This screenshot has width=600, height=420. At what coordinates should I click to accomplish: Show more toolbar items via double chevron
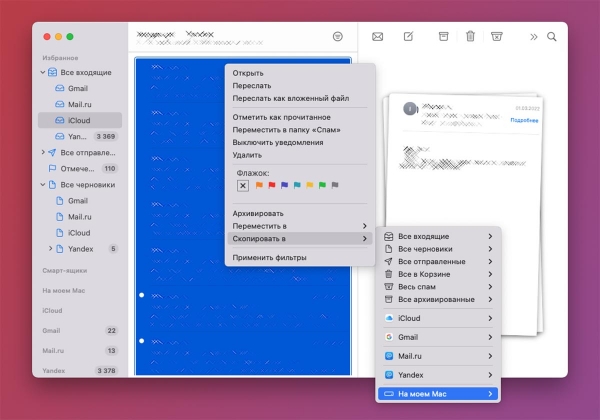pyautogui.click(x=533, y=37)
